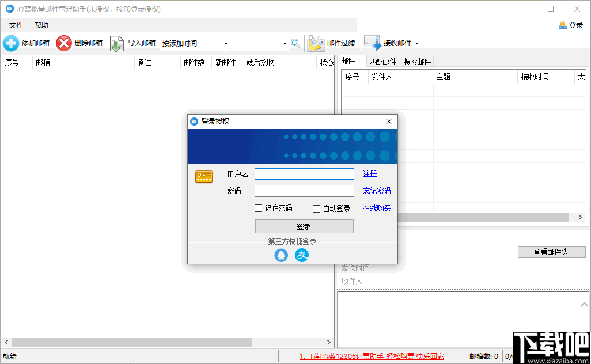Open the 文件 menu

point(16,25)
